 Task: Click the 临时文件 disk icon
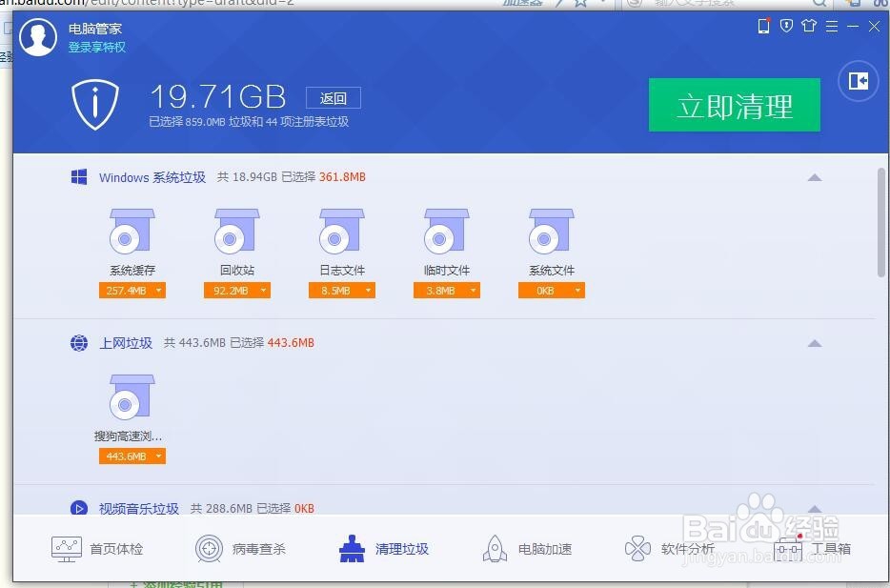pos(447,232)
